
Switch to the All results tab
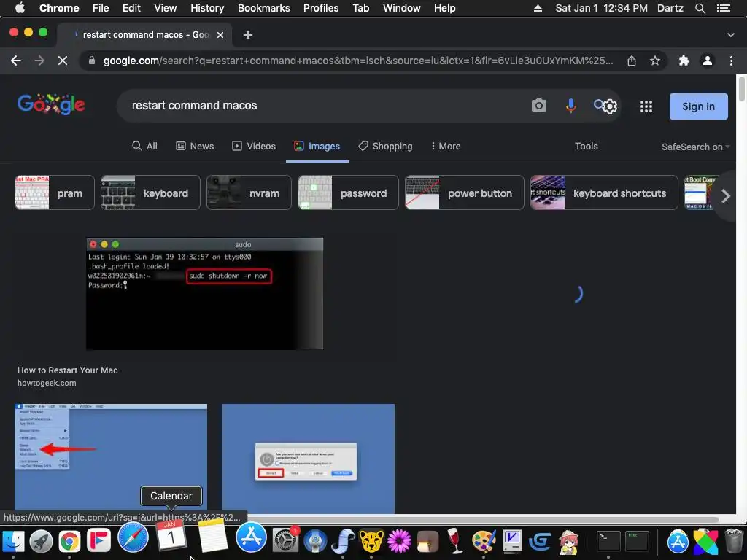tap(145, 146)
